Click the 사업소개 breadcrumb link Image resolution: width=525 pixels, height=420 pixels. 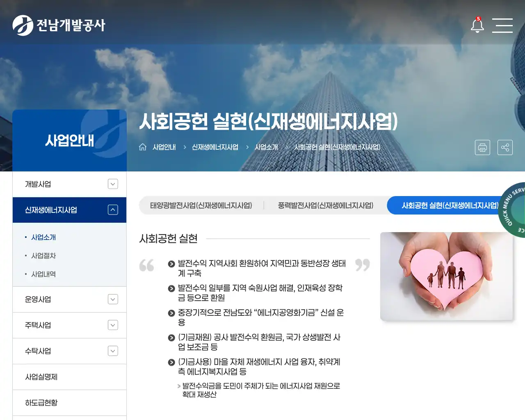pos(266,147)
